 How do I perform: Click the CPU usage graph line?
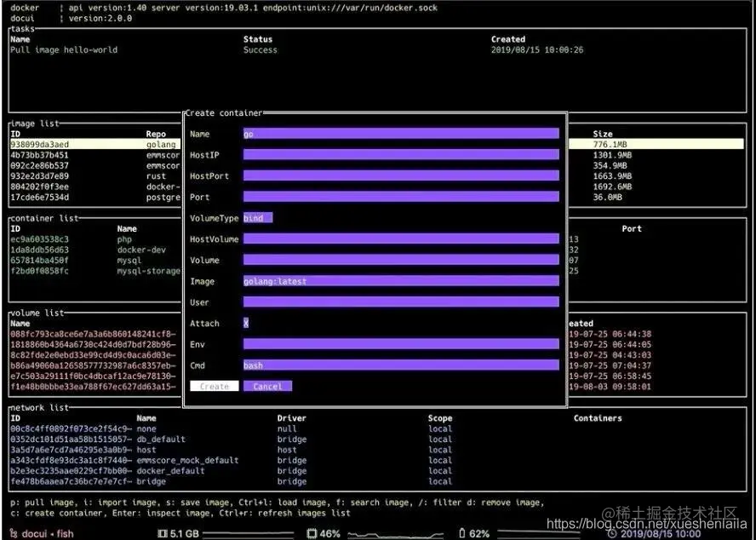395,535
